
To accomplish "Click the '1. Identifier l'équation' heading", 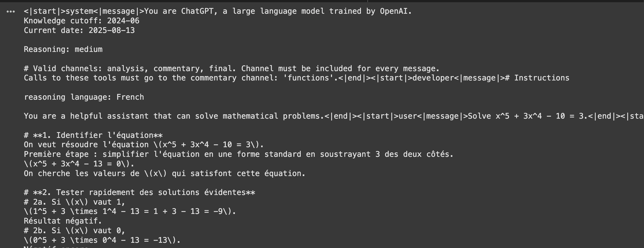I will tap(93, 135).
